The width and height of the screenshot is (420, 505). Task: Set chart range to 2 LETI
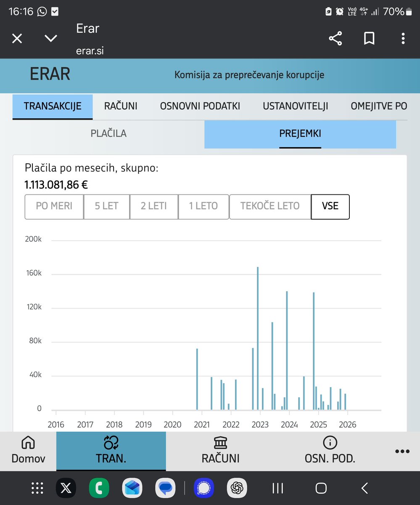click(x=154, y=206)
